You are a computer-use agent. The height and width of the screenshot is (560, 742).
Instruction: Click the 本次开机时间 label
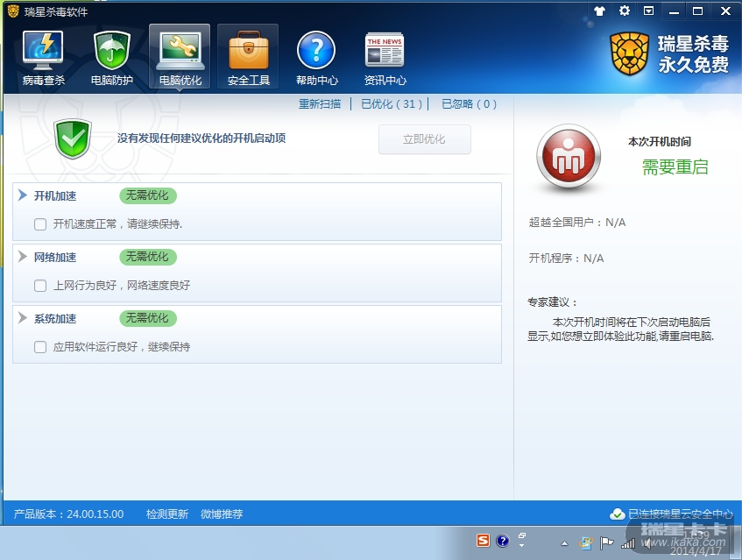click(x=659, y=142)
